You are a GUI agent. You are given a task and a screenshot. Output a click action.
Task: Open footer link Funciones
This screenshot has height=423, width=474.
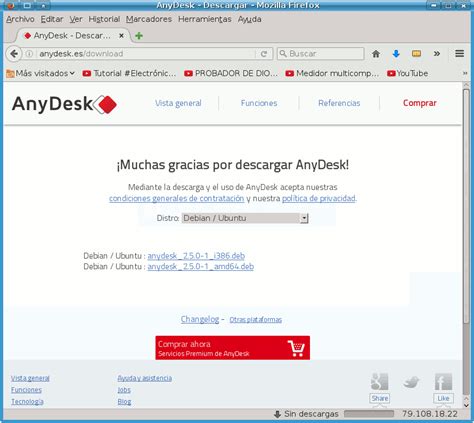pyautogui.click(x=26, y=390)
